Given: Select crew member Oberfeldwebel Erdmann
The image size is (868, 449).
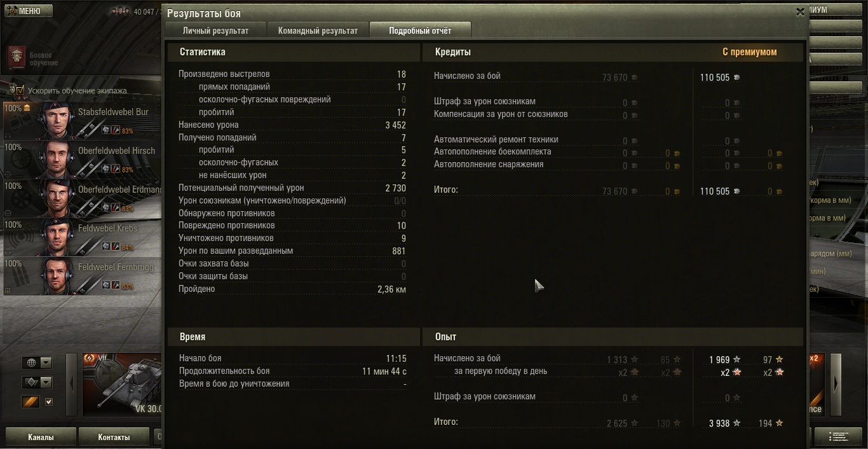Looking at the screenshot, I should (82, 198).
